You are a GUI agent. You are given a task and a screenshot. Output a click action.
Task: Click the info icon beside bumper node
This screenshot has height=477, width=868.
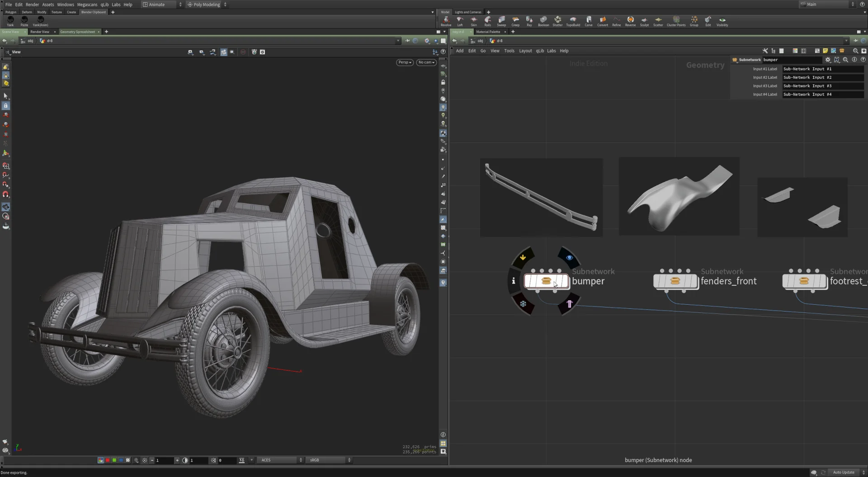[514, 281]
